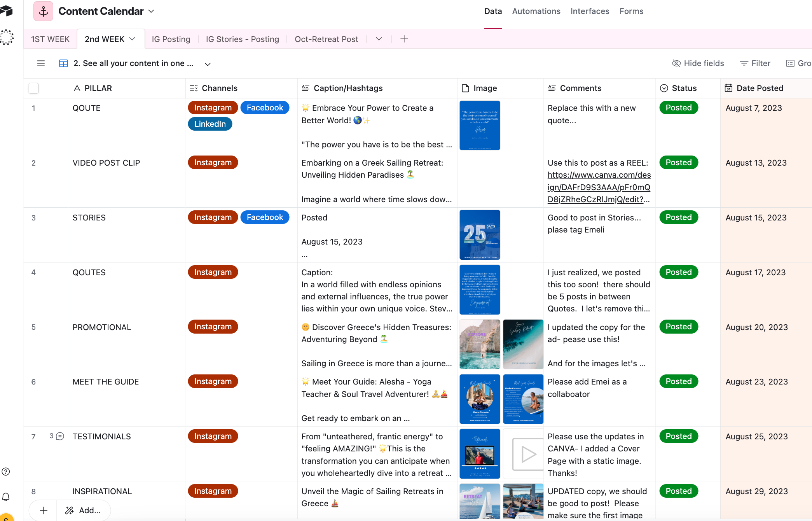Expand the hidden tables chevron
This screenshot has height=521, width=812.
tap(379, 39)
